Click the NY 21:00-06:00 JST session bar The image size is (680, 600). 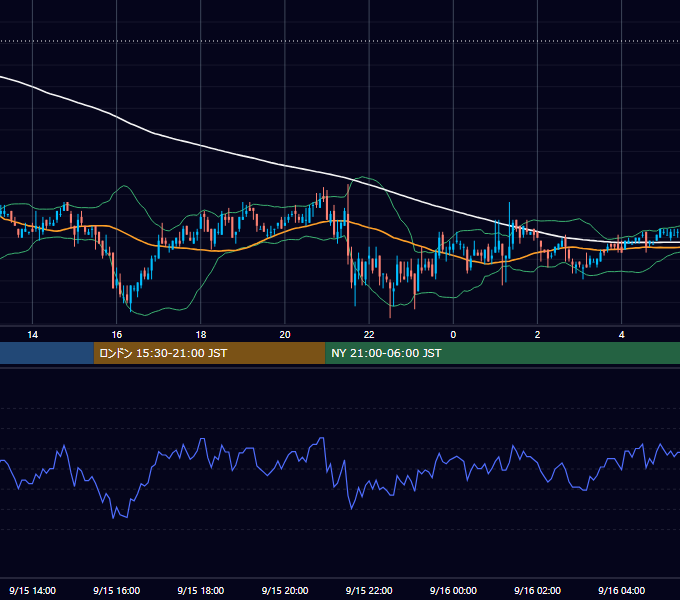[503, 353]
